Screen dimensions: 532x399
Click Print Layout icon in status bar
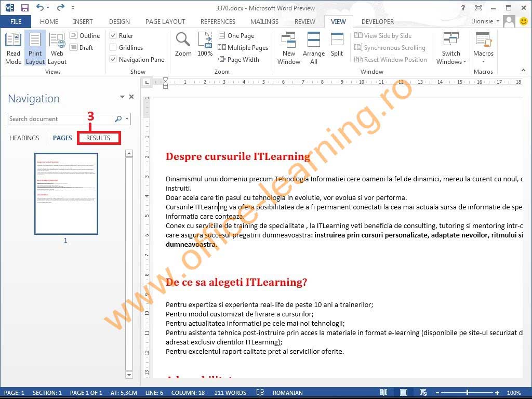(403, 393)
